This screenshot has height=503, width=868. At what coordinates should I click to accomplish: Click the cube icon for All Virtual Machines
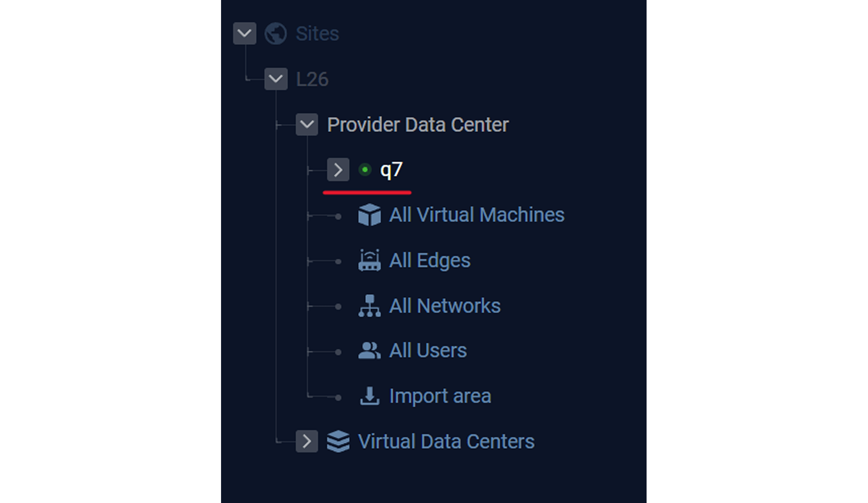tap(369, 215)
